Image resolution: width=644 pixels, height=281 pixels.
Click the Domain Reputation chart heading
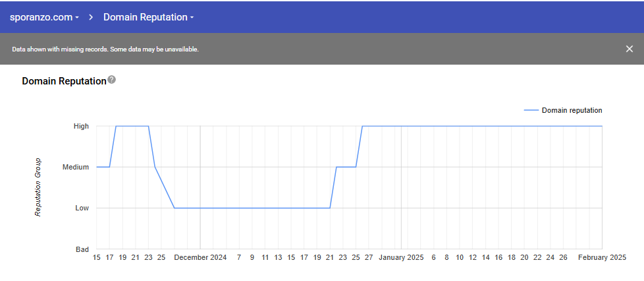click(64, 81)
